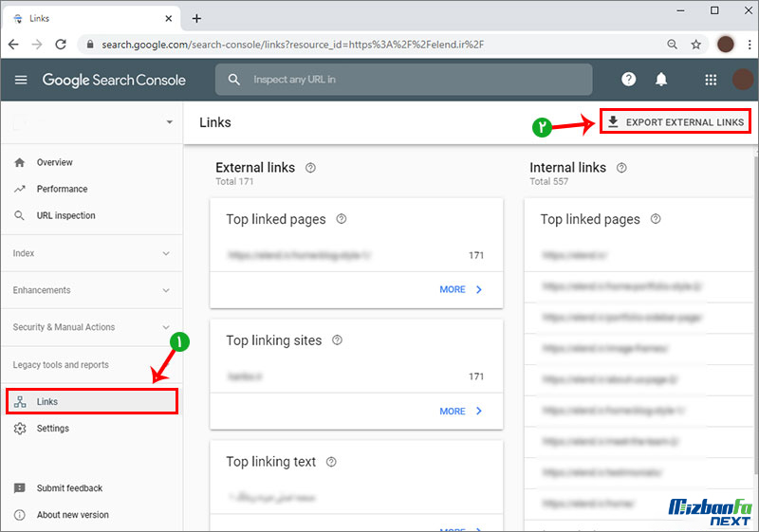Viewport: 759px width, 532px height.
Task: Click help icon beside Top linking sites
Action: pos(337,340)
